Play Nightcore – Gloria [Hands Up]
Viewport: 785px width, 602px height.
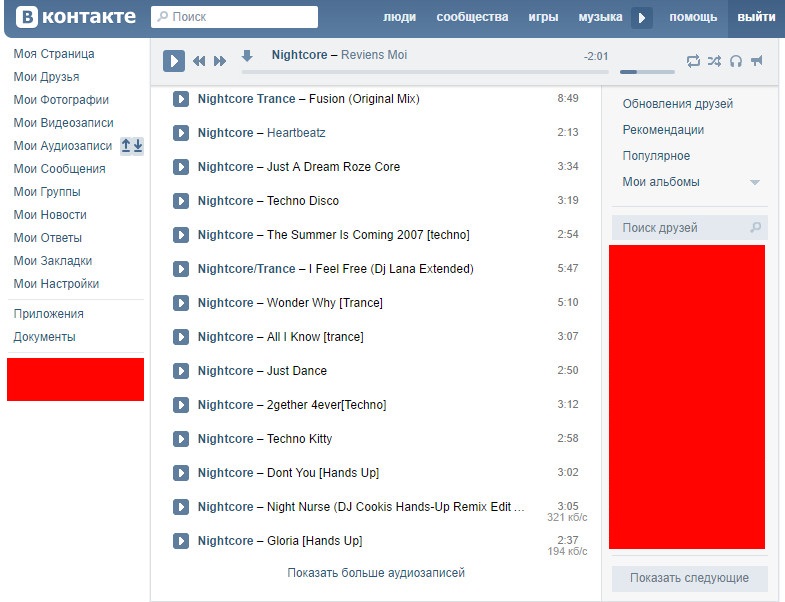(x=181, y=541)
